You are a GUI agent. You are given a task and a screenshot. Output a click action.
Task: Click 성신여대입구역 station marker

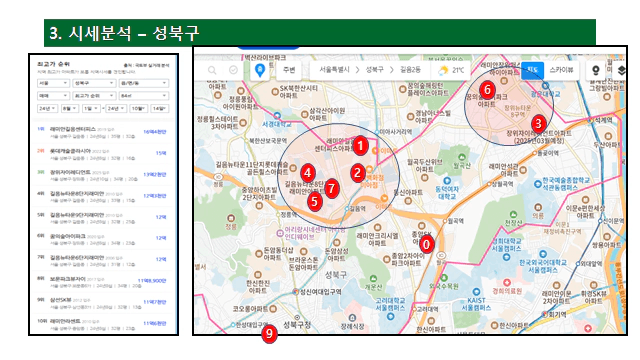click(x=296, y=291)
